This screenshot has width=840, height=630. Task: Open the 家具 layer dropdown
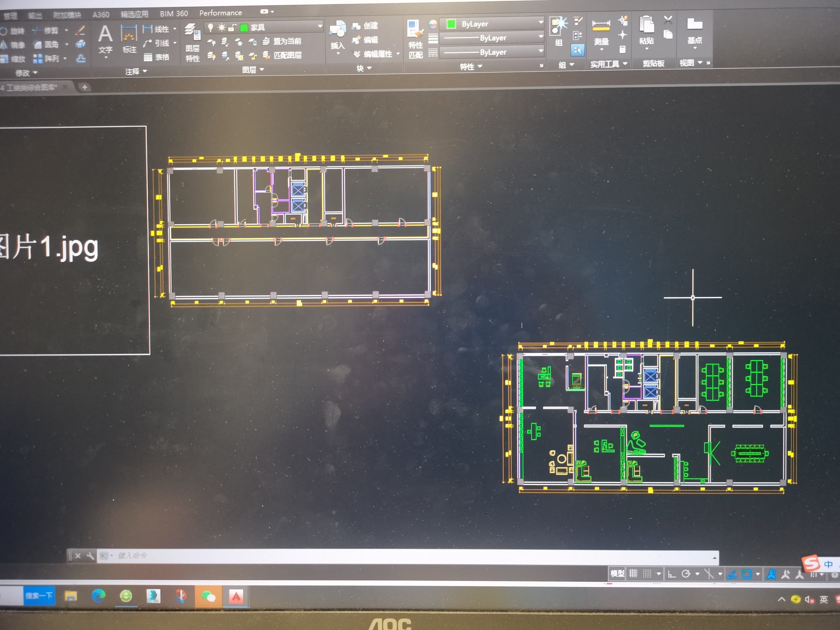(320, 27)
